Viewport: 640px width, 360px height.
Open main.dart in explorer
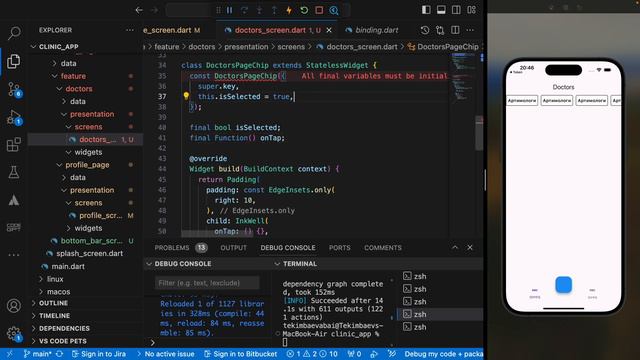[68, 267]
